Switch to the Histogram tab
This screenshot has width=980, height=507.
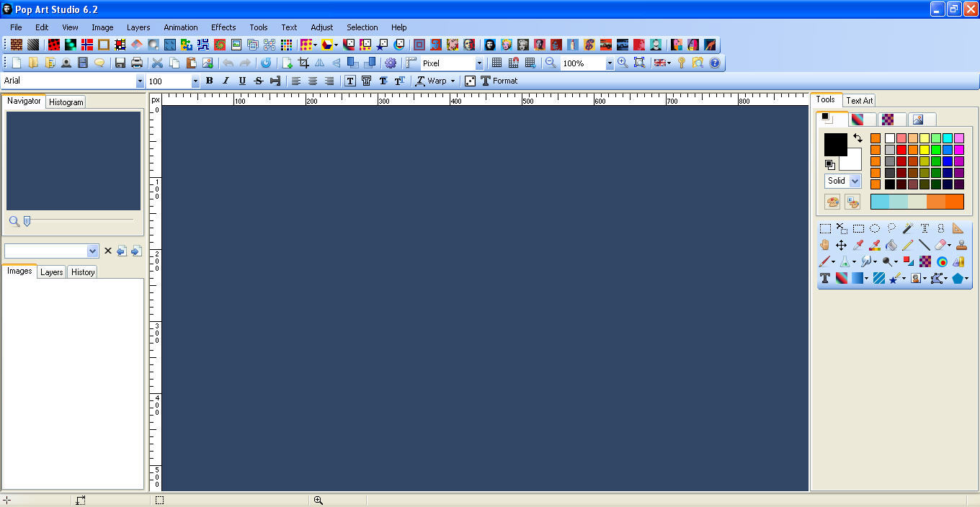(x=66, y=102)
